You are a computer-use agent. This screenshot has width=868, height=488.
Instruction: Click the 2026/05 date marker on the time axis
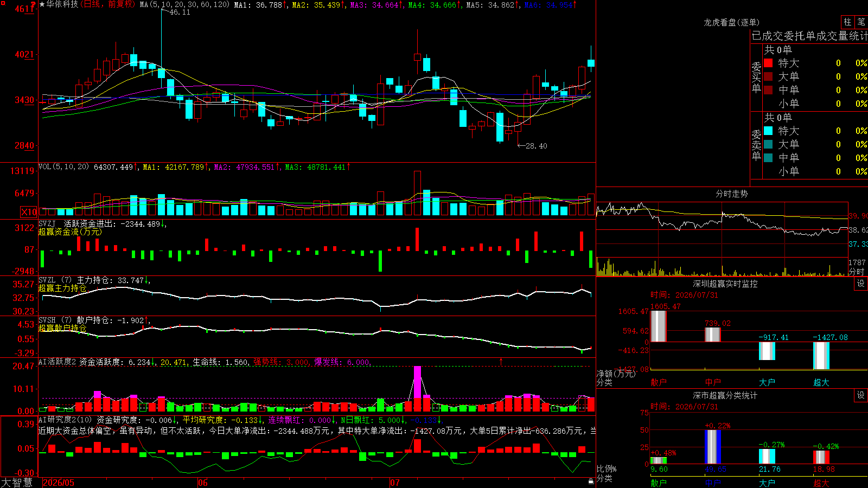(x=59, y=483)
